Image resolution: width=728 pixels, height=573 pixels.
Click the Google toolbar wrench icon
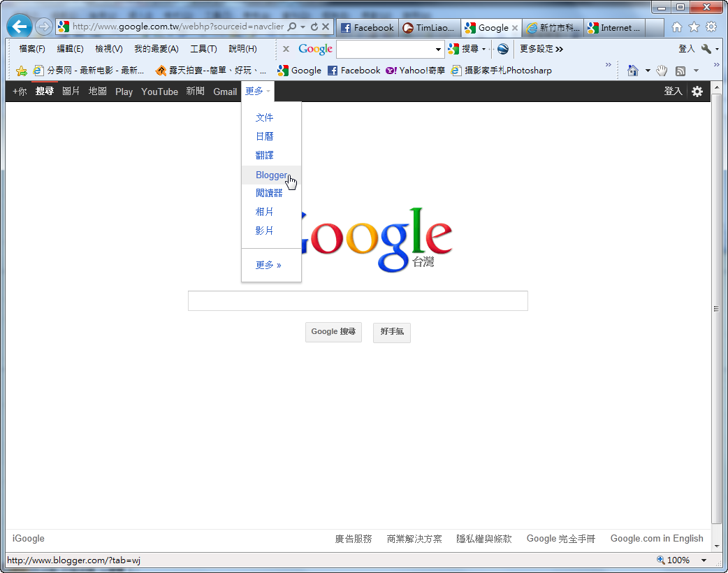[706, 49]
